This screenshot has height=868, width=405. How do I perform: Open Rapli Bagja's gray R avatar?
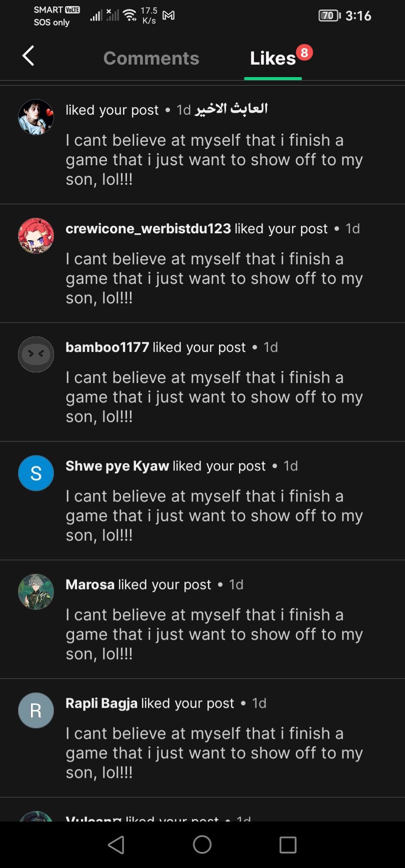pyautogui.click(x=36, y=710)
